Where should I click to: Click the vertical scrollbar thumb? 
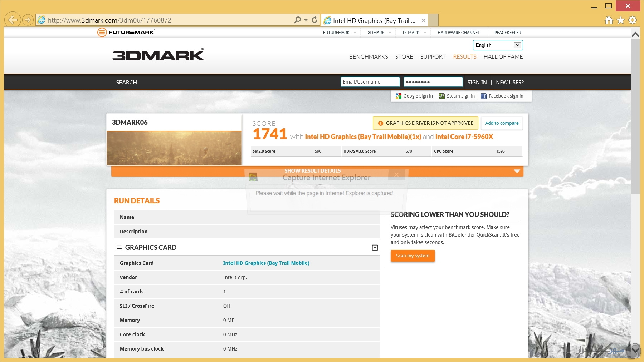(635, 117)
